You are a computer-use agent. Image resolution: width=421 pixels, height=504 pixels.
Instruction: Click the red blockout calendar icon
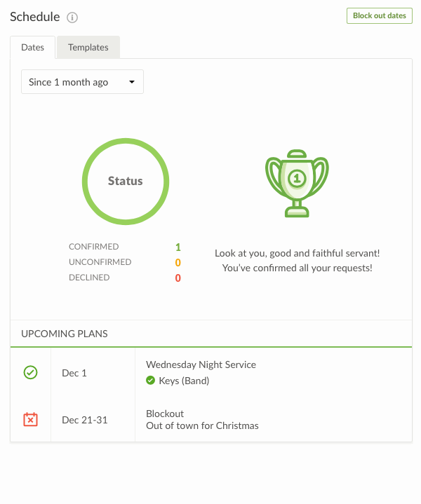[x=30, y=419]
